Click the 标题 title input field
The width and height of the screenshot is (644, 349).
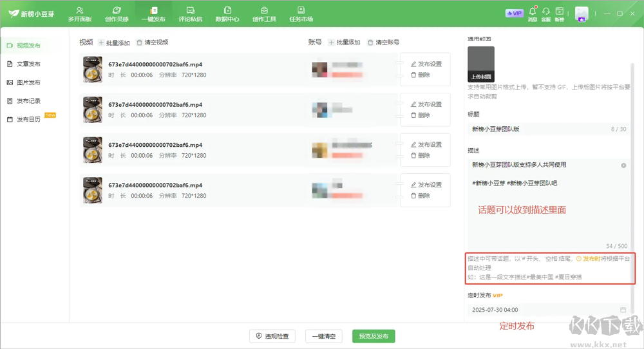[538, 129]
